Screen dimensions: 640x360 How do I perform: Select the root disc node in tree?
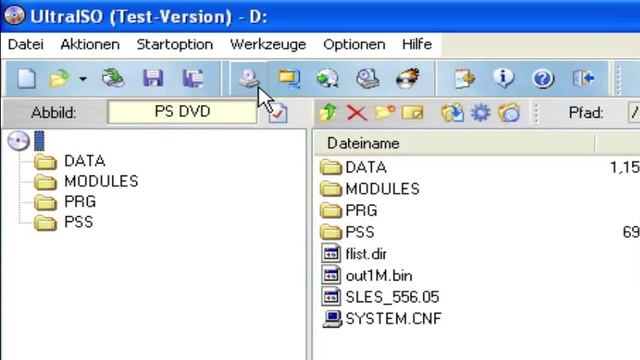18,141
